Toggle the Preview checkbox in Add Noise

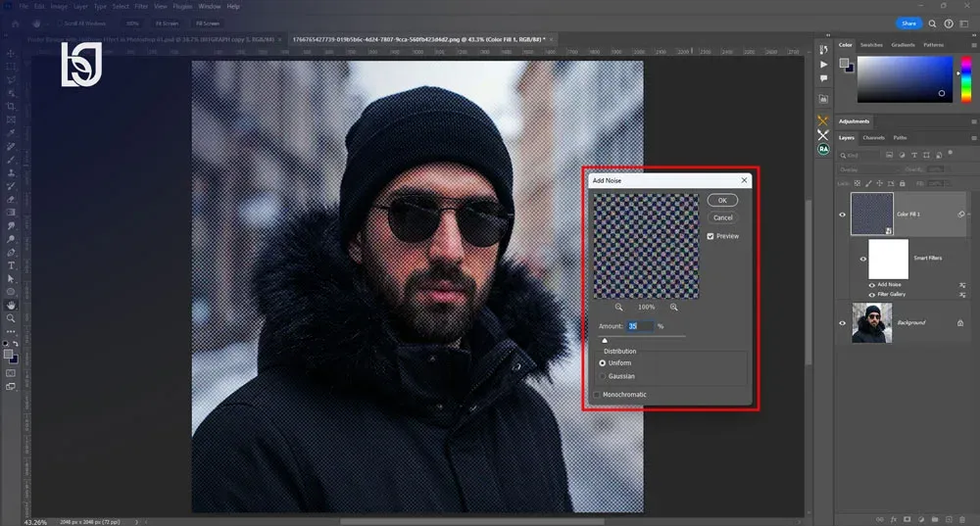coord(710,236)
